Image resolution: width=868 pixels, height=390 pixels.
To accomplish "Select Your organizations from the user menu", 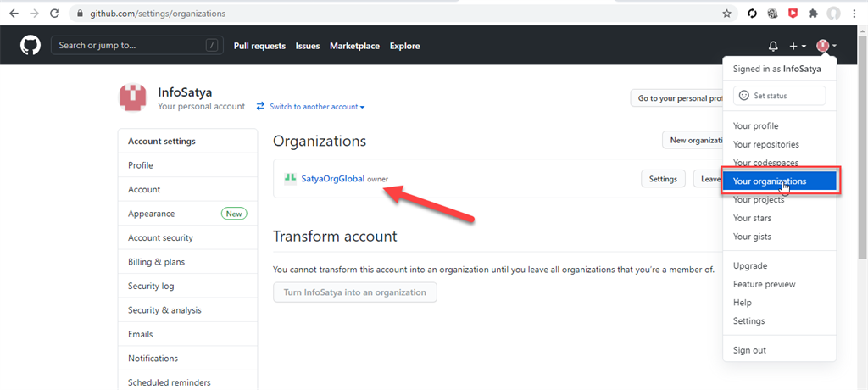I will (770, 181).
